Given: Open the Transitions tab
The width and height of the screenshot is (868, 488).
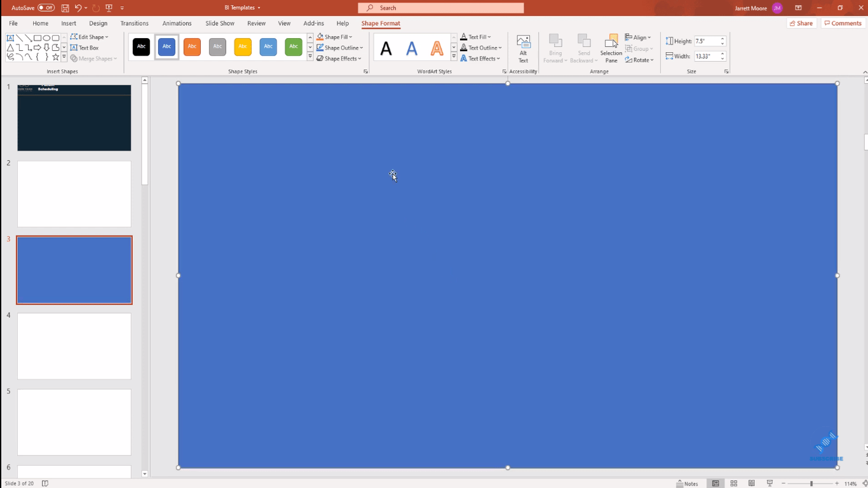Looking at the screenshot, I should pyautogui.click(x=135, y=24).
